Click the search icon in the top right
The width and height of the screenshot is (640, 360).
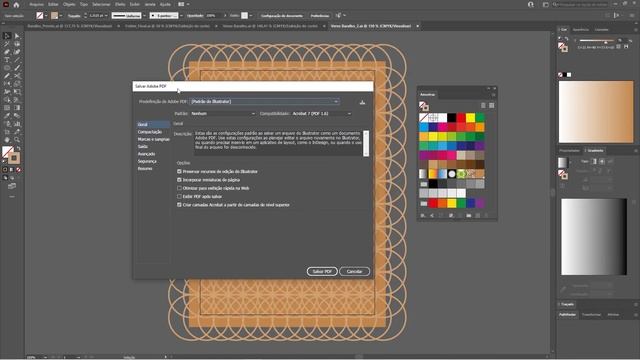click(x=556, y=4)
